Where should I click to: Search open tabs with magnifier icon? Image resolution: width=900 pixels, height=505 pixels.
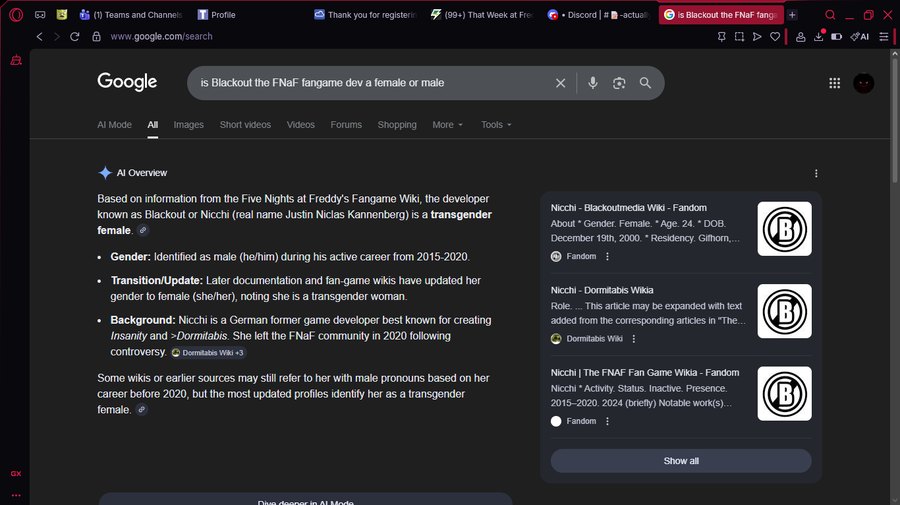(830, 15)
